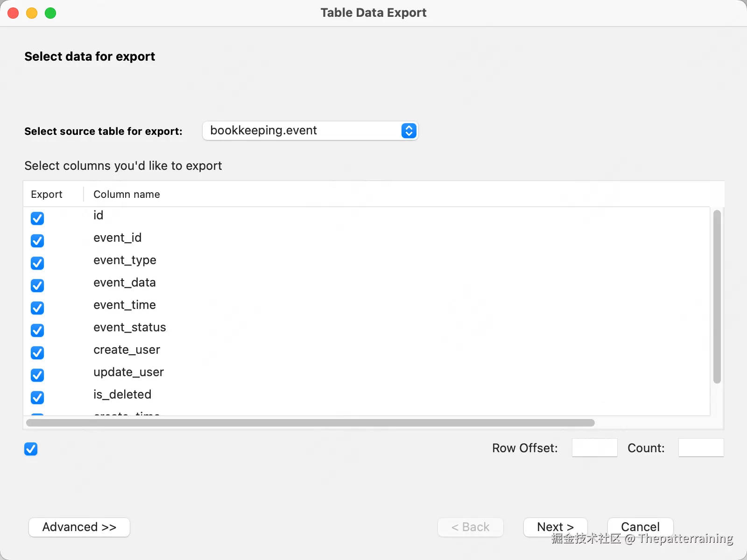747x560 pixels.
Task: Uncheck the event_data column checkbox
Action: click(x=37, y=286)
